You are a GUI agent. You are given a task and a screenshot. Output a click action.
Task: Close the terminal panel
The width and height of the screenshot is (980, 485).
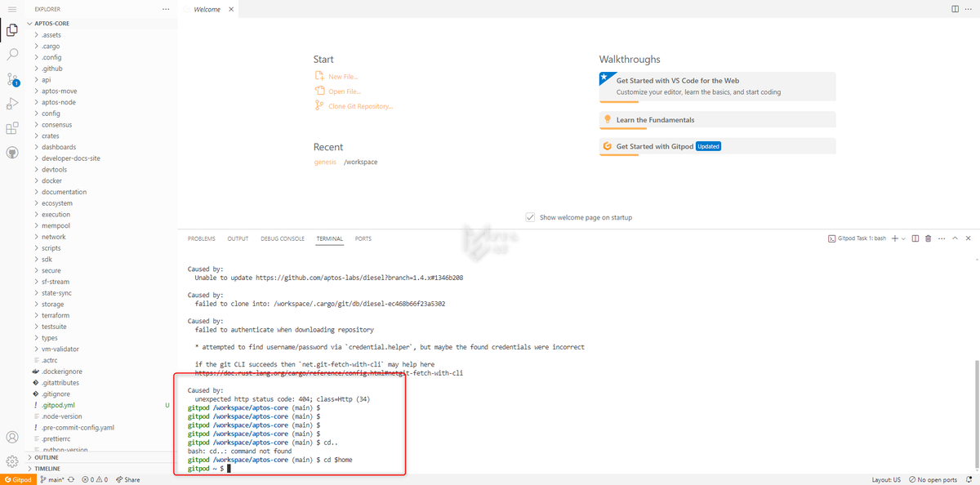pos(969,238)
